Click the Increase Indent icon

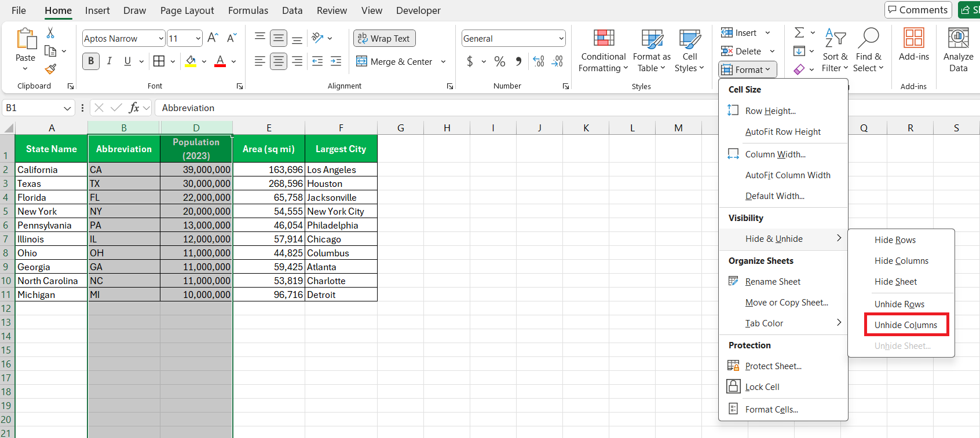pyautogui.click(x=336, y=61)
